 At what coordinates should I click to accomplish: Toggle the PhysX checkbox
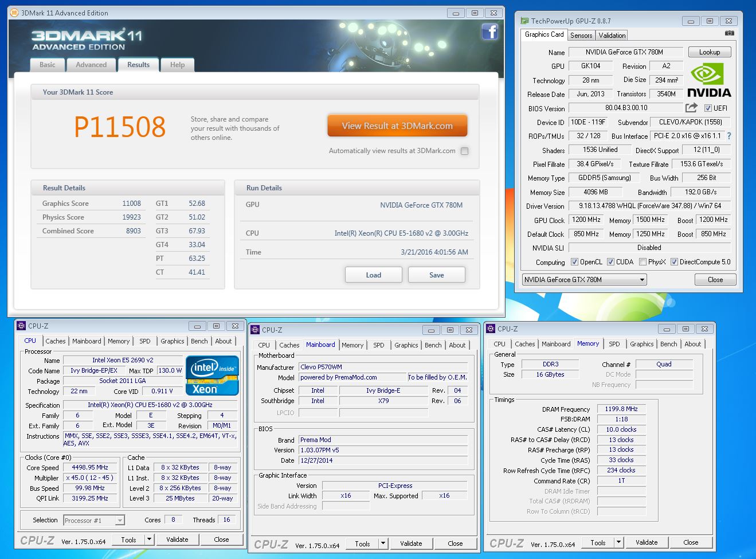coord(642,262)
